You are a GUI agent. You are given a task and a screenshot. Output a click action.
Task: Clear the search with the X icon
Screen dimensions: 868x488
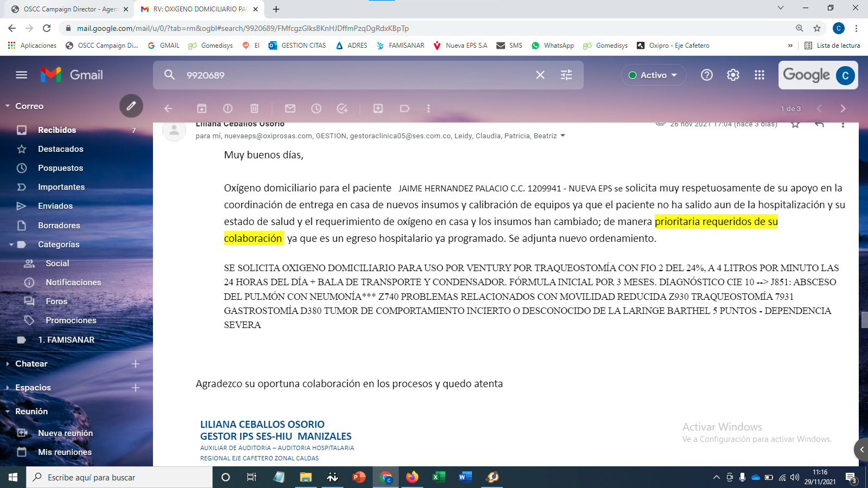click(540, 75)
